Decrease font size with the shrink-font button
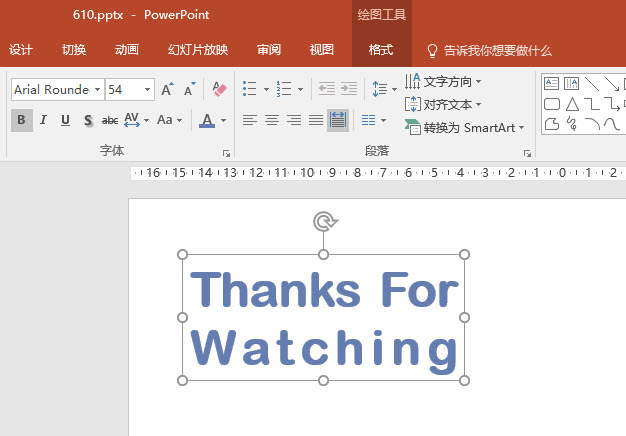 189,89
